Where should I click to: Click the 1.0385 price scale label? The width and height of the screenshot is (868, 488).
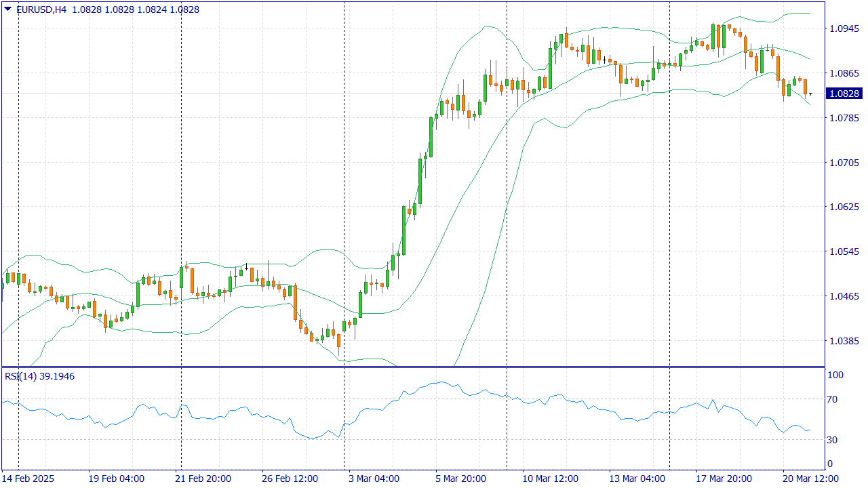point(844,341)
